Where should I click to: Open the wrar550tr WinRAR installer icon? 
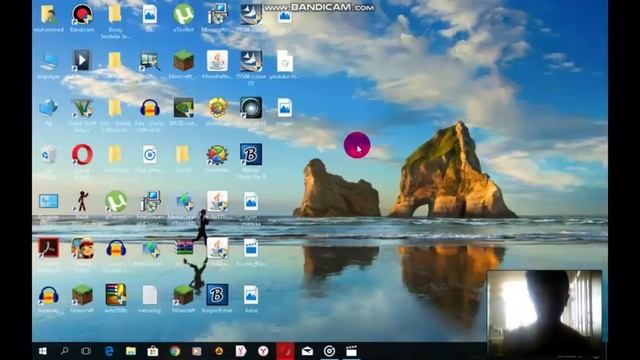(116, 295)
